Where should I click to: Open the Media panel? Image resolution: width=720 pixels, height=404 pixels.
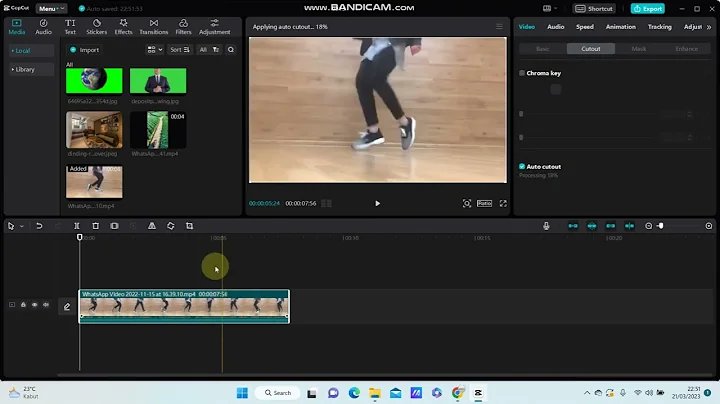[17, 27]
